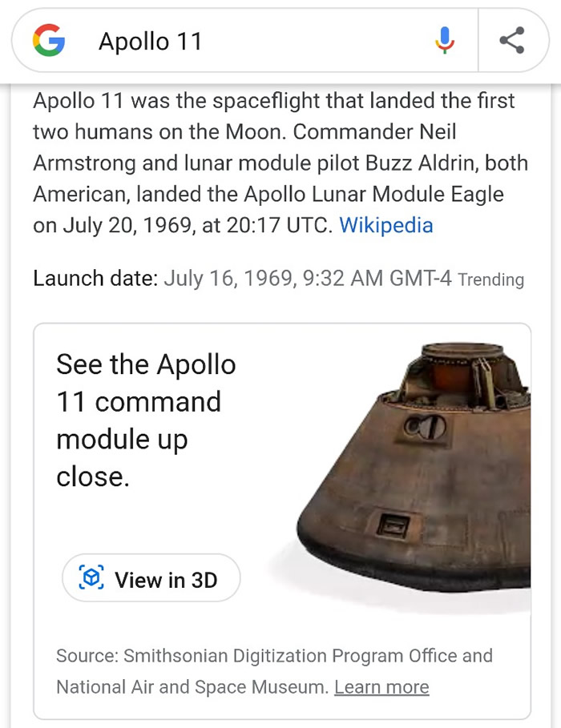This screenshot has height=728, width=561.
Task: Click the Launch date July 16, 1969 text
Action: tap(240, 278)
